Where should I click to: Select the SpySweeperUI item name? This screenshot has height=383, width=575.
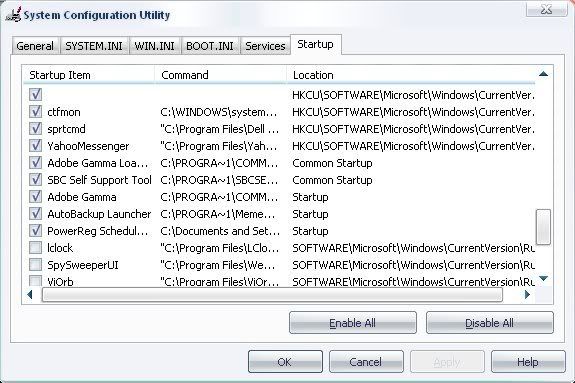(x=83, y=265)
